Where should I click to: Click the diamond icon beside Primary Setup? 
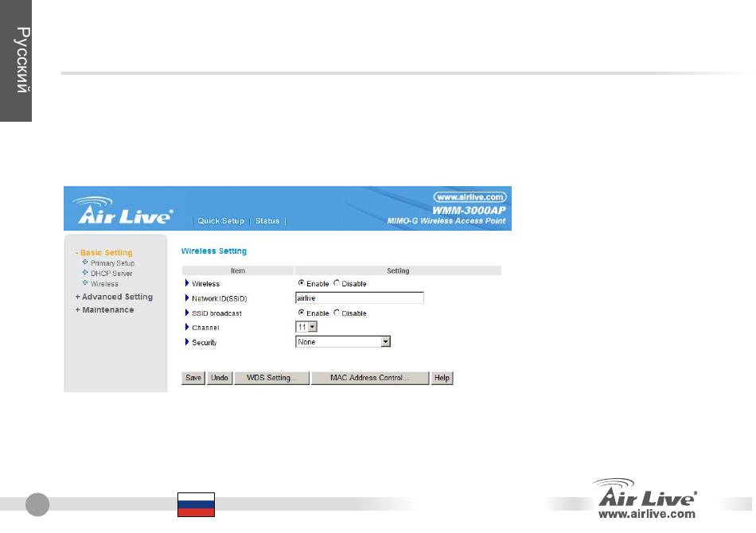tap(85, 263)
